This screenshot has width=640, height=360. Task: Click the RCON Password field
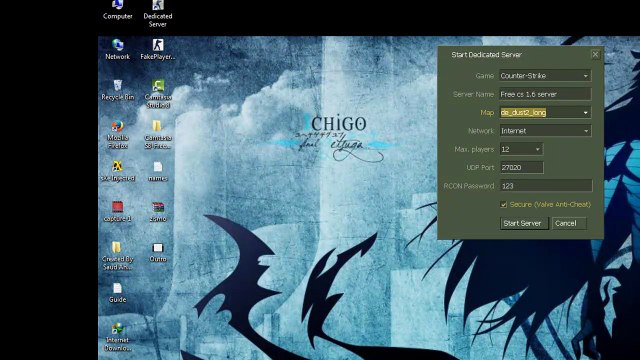546,186
